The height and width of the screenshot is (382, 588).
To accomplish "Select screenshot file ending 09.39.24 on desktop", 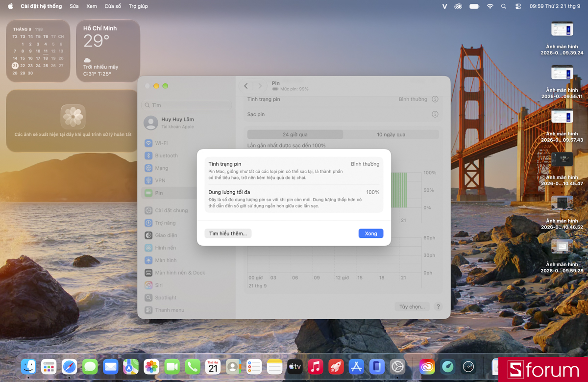I will [562, 38].
